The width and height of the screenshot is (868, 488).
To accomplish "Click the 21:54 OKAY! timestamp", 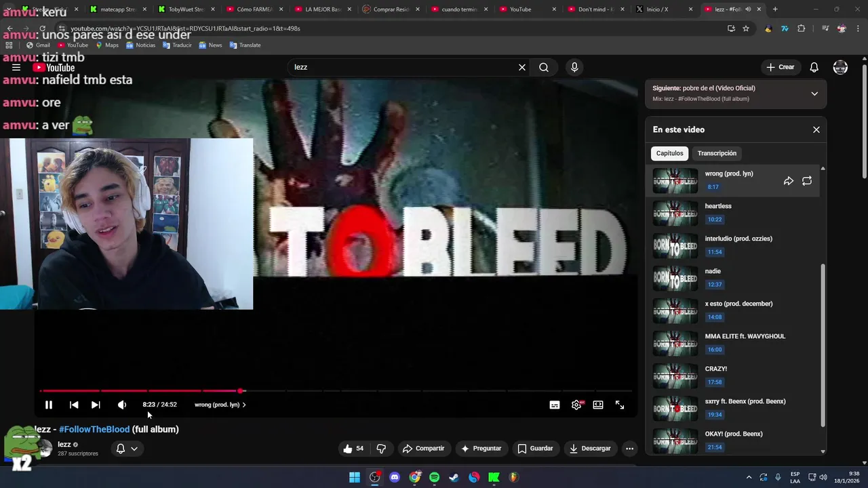I will tap(715, 447).
